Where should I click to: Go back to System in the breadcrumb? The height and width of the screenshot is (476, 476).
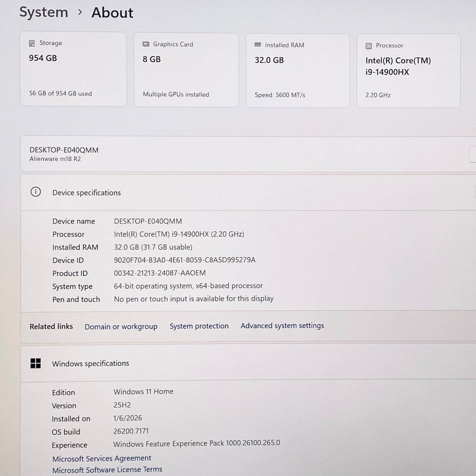(44, 12)
